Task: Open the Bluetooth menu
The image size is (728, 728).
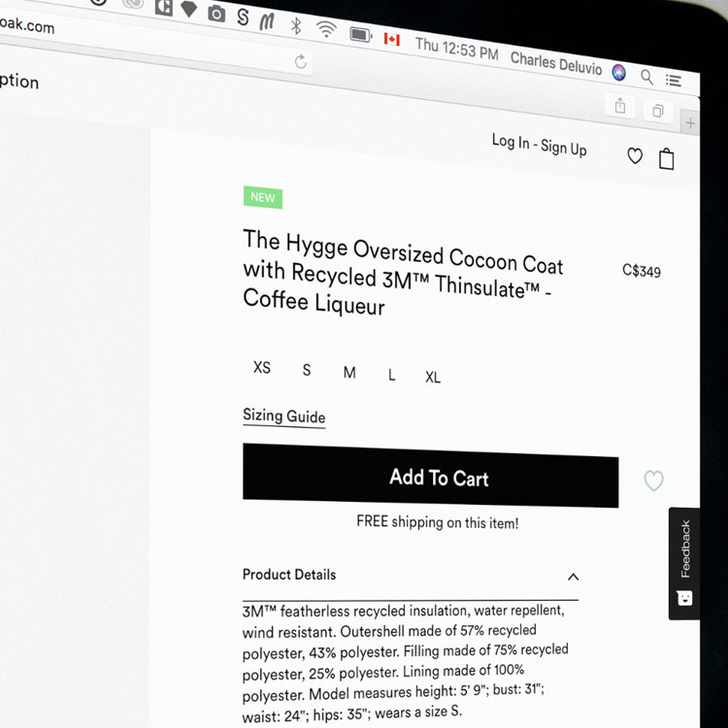Action: click(x=296, y=25)
